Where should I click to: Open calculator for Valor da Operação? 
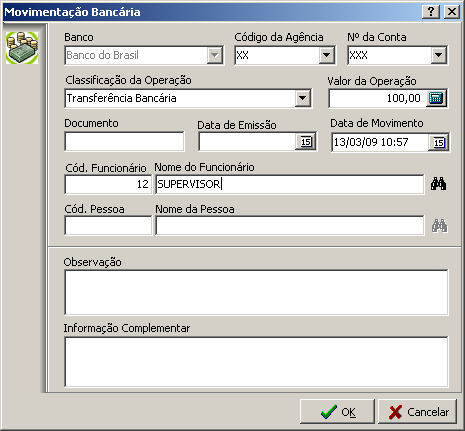[436, 98]
